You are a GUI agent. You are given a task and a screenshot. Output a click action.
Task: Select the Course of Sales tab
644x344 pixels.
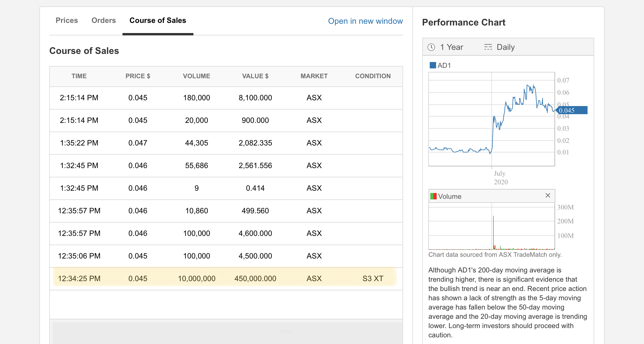click(x=158, y=20)
